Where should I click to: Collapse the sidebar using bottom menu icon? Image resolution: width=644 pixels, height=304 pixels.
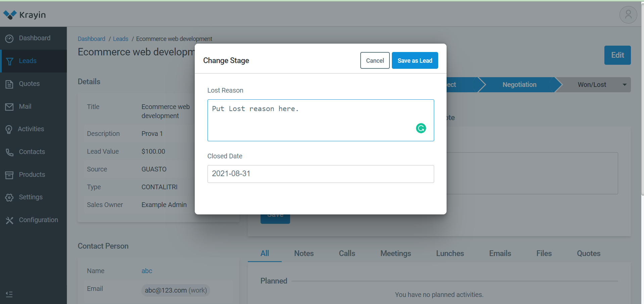9,294
